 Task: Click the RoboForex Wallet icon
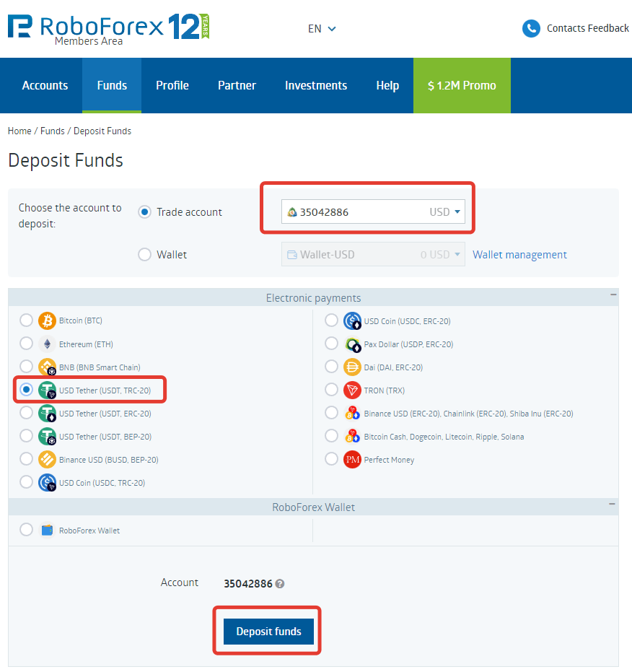click(x=47, y=530)
